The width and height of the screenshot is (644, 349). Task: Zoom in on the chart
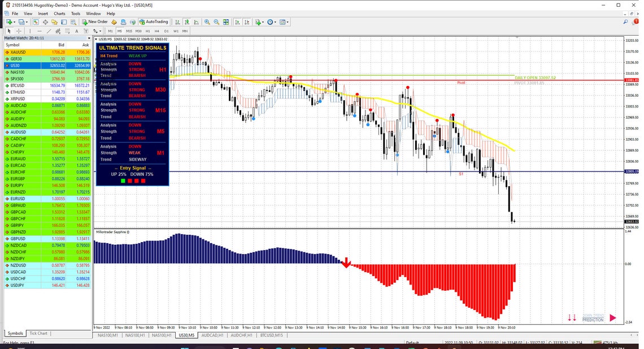tap(207, 21)
